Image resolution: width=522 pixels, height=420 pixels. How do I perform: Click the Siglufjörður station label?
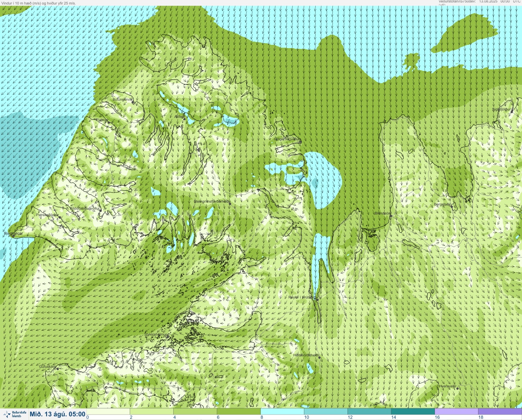coord(501,109)
